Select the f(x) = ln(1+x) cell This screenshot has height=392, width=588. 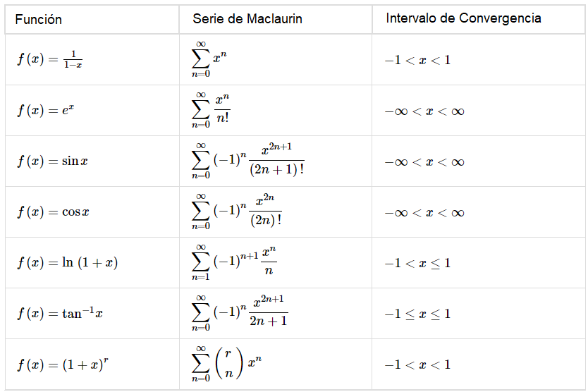[x=68, y=263]
